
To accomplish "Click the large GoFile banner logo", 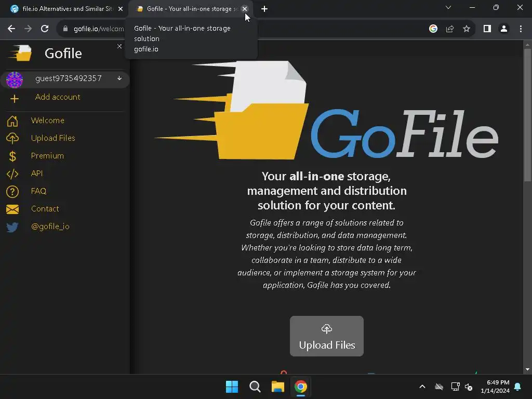I will tap(326, 110).
